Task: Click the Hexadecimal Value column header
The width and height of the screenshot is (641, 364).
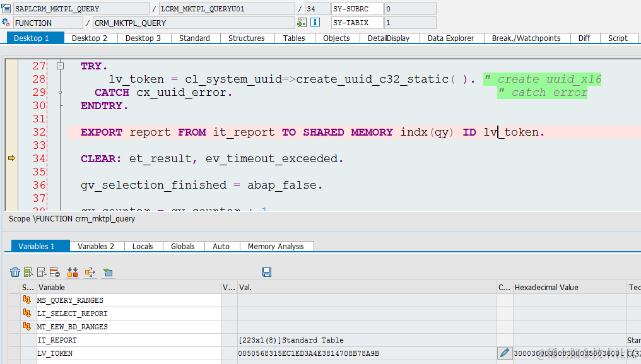Action: point(570,287)
